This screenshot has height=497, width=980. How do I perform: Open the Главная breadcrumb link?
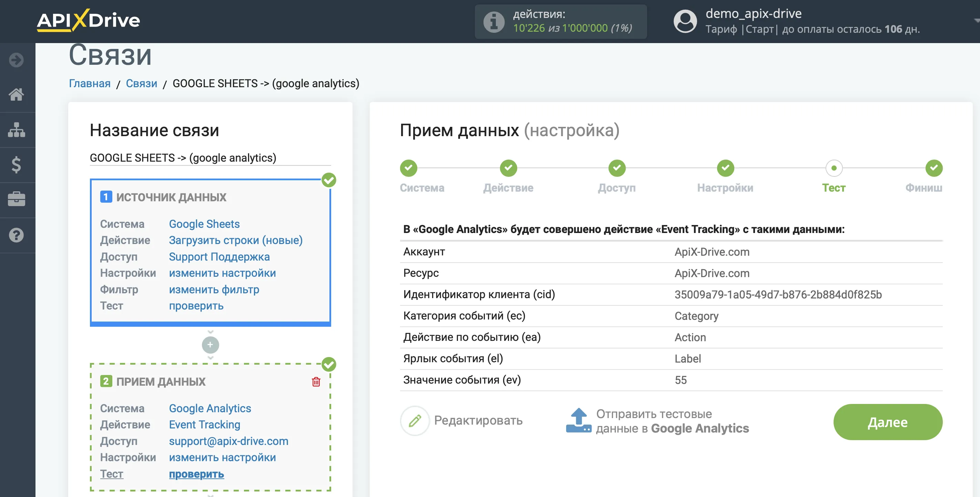(90, 83)
